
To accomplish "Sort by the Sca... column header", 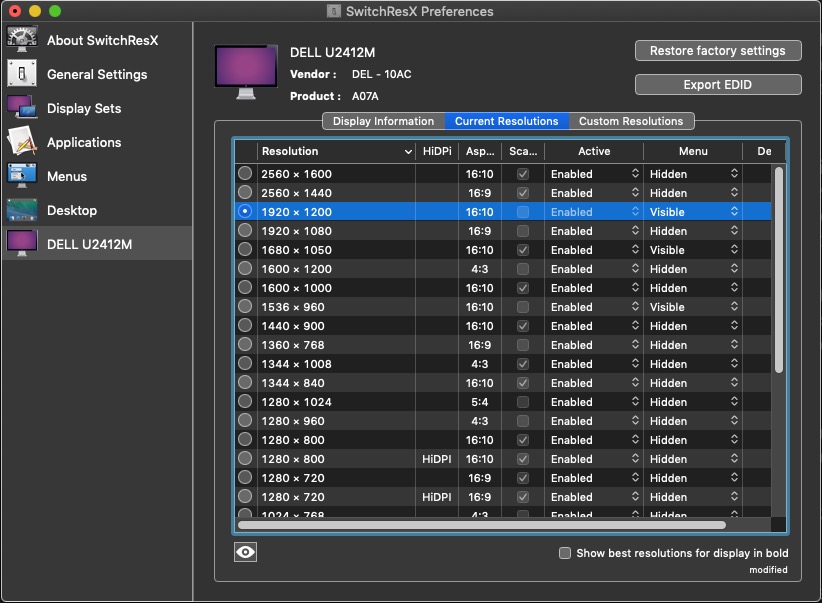I will 523,151.
